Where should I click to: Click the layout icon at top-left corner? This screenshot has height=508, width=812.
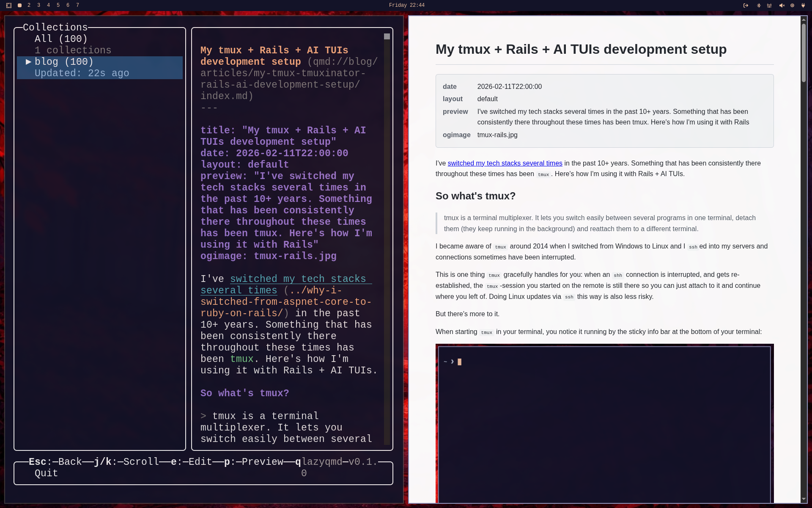[x=9, y=6]
